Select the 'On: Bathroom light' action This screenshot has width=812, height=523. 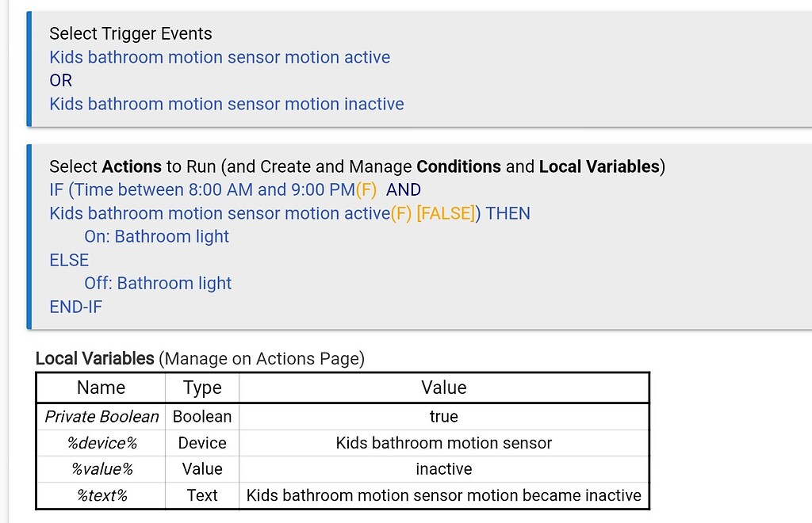coord(156,236)
